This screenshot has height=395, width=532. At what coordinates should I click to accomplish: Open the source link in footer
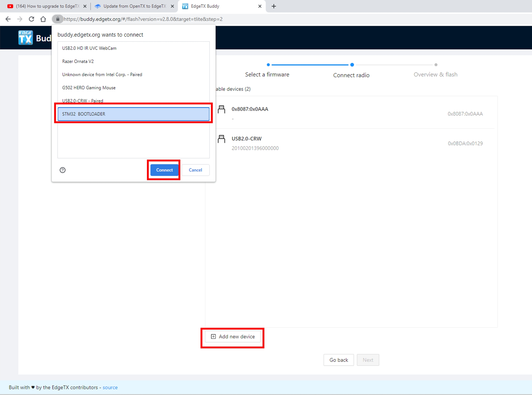(110, 387)
